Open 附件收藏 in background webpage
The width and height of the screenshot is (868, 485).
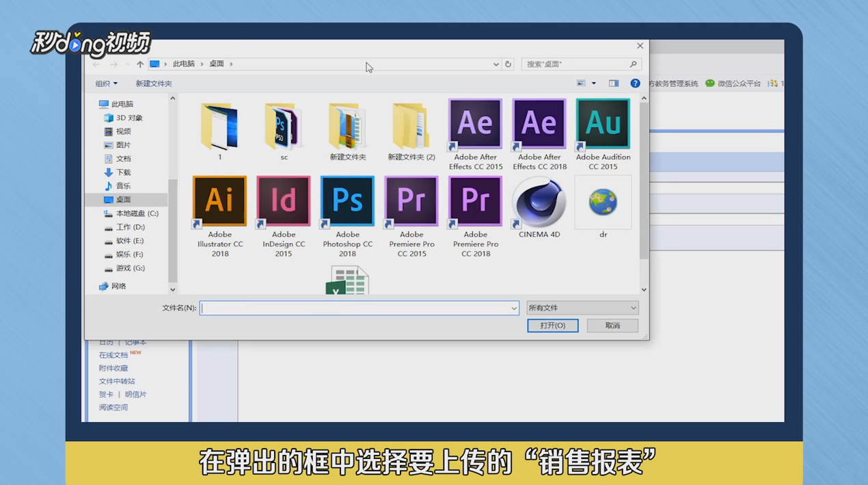[113, 368]
